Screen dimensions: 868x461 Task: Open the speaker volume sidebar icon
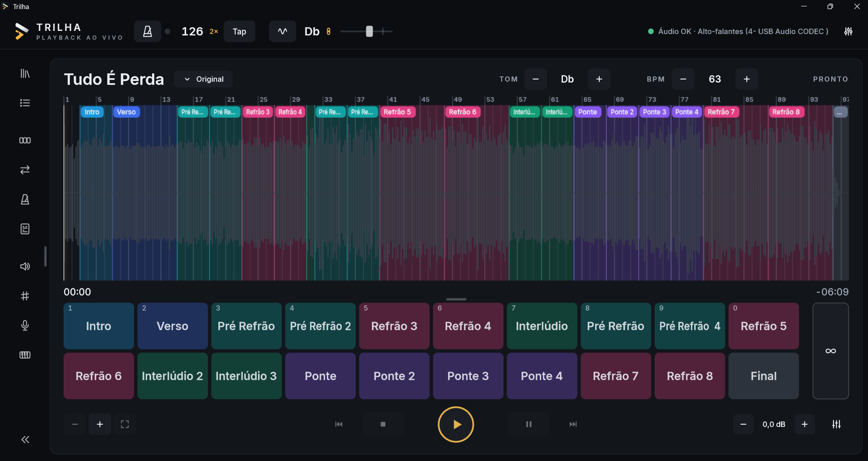25,266
